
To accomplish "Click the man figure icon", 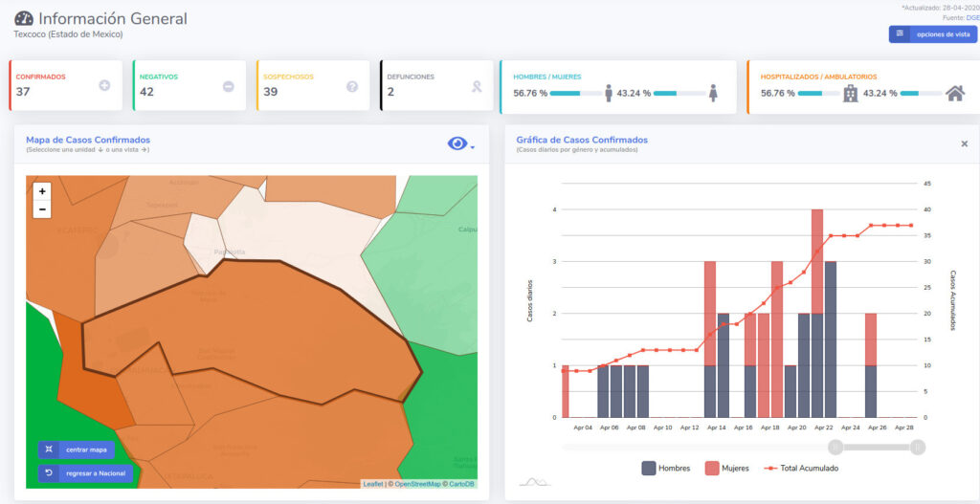I will 609,93.
